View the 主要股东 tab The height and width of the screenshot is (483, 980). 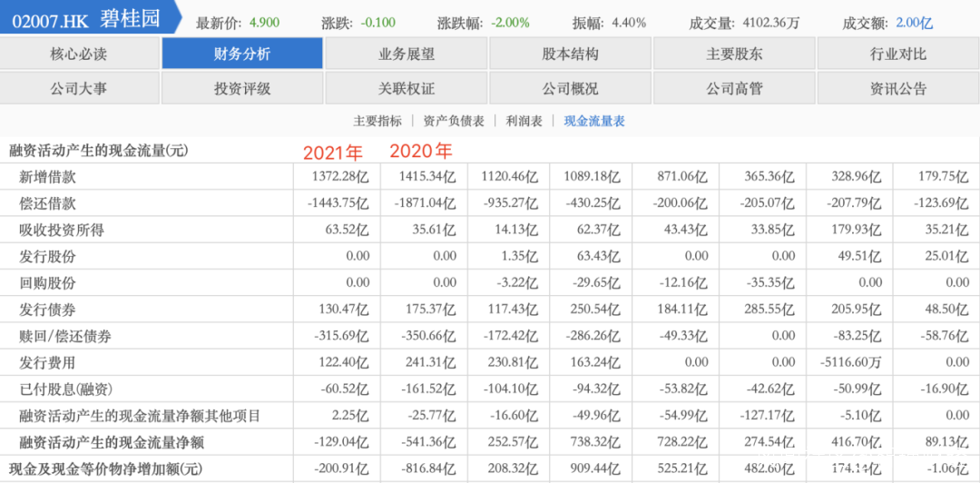[734, 54]
